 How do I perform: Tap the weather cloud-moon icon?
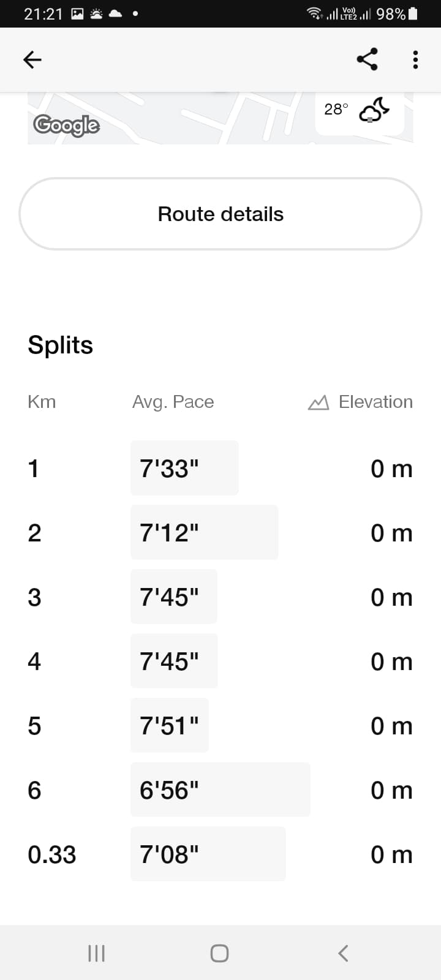coord(374,110)
